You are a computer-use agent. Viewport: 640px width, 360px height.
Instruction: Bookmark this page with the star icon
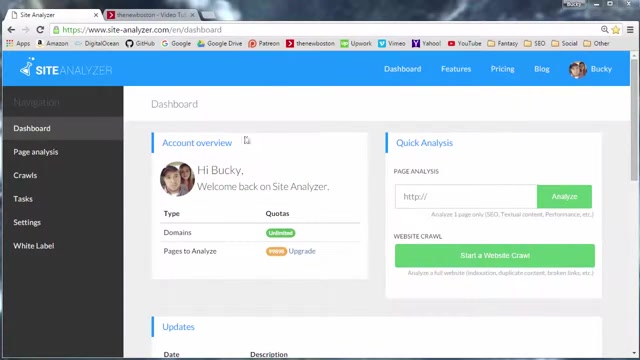point(616,30)
